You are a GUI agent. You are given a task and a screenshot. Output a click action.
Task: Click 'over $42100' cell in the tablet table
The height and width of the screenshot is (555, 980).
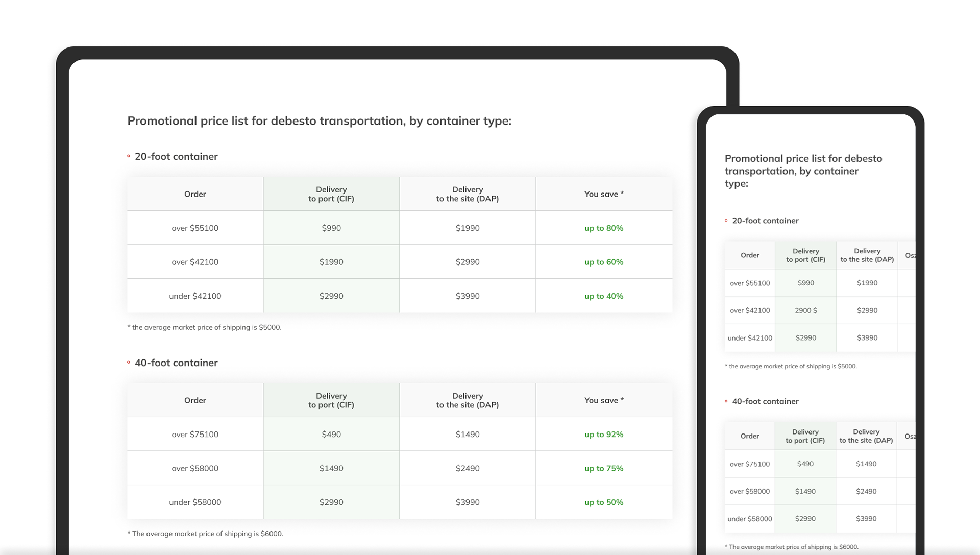coord(195,262)
